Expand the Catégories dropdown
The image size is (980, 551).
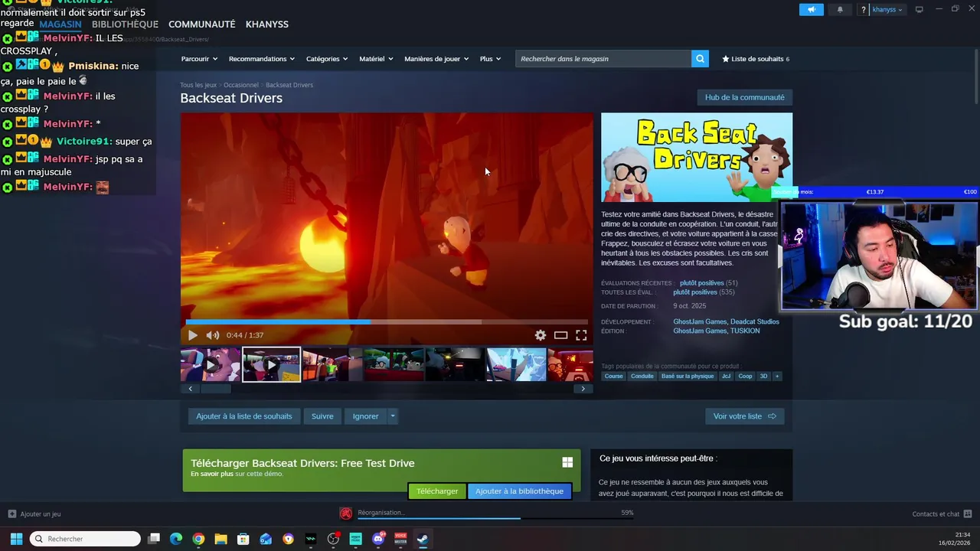[x=327, y=59]
